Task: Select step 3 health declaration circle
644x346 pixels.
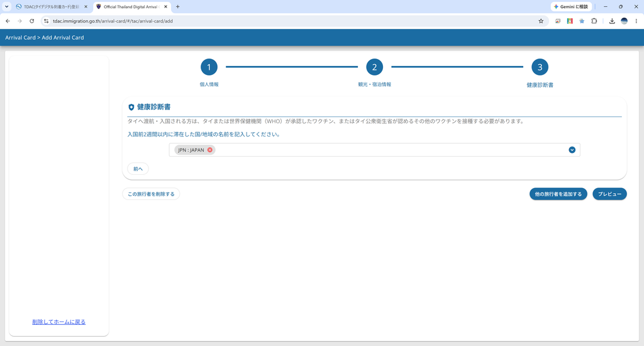Action: click(x=540, y=67)
